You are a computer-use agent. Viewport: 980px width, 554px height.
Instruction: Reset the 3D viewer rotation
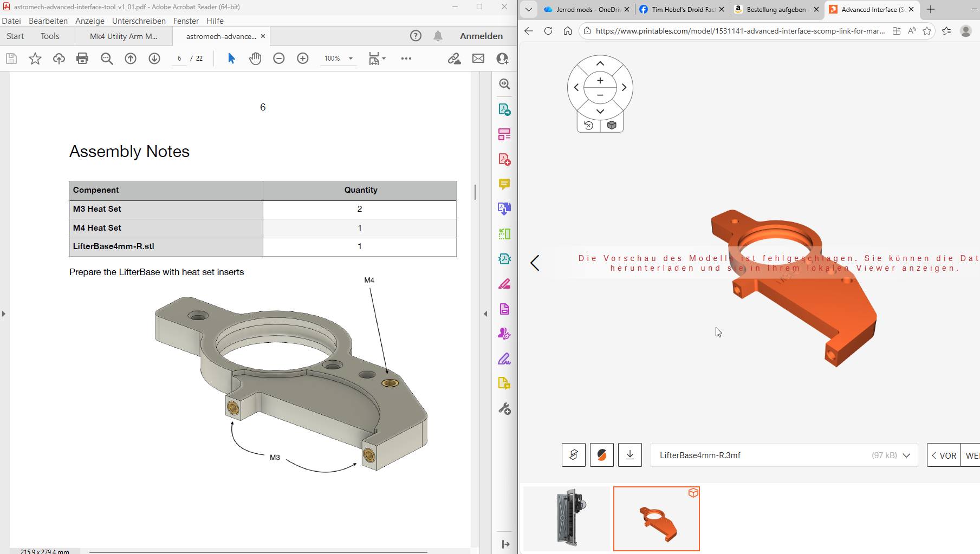pyautogui.click(x=589, y=125)
